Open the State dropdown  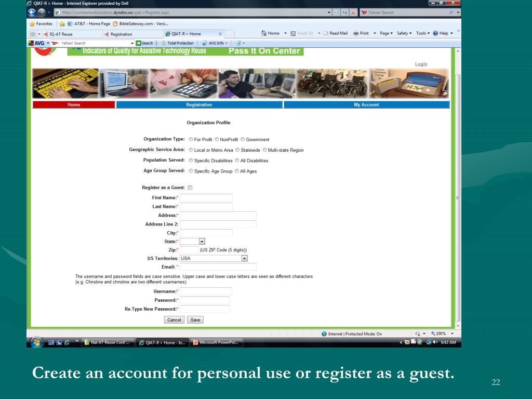coord(202,242)
